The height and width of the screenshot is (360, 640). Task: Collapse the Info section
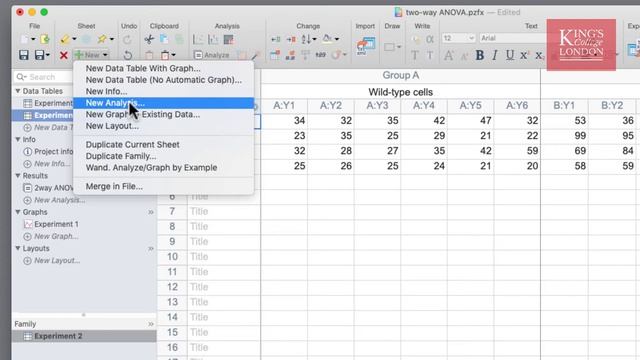(x=18, y=139)
